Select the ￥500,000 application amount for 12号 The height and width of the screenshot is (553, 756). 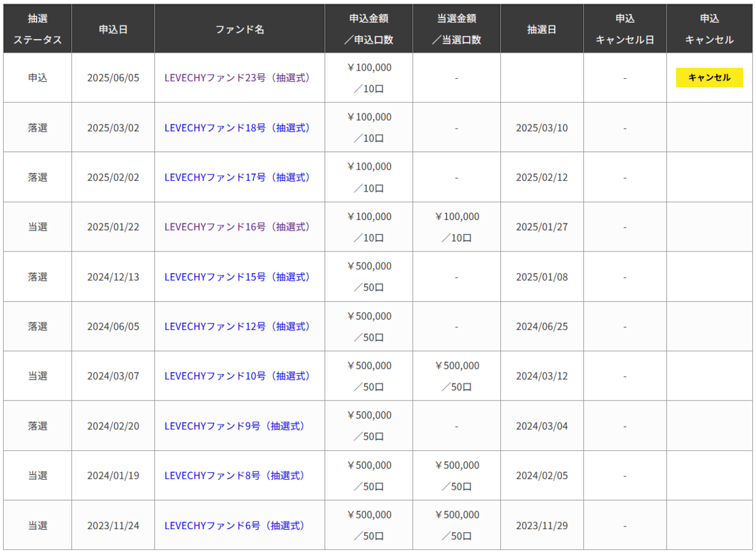pyautogui.click(x=369, y=316)
